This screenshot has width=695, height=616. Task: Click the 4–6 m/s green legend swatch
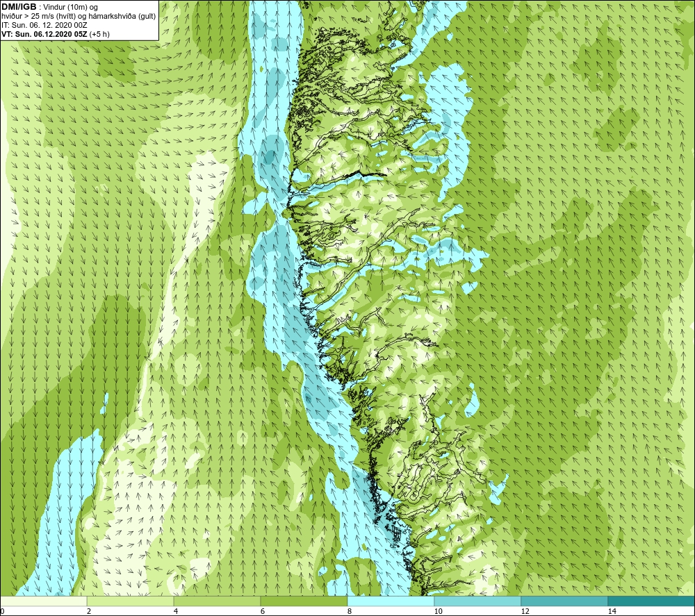[x=217, y=601]
